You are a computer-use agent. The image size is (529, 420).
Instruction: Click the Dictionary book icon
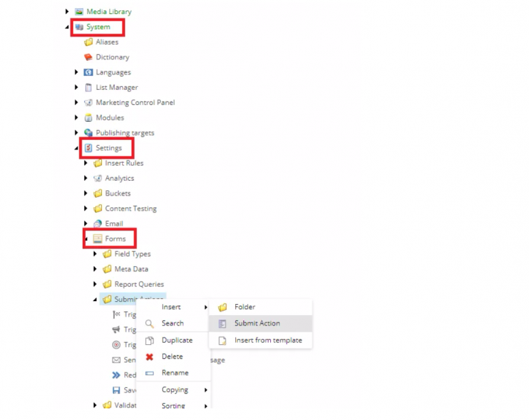88,57
